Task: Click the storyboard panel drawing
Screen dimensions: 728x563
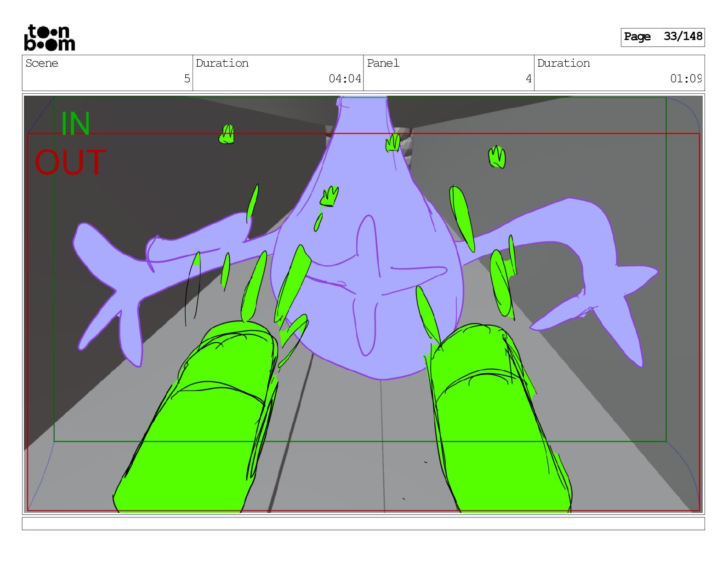Action: 363,304
